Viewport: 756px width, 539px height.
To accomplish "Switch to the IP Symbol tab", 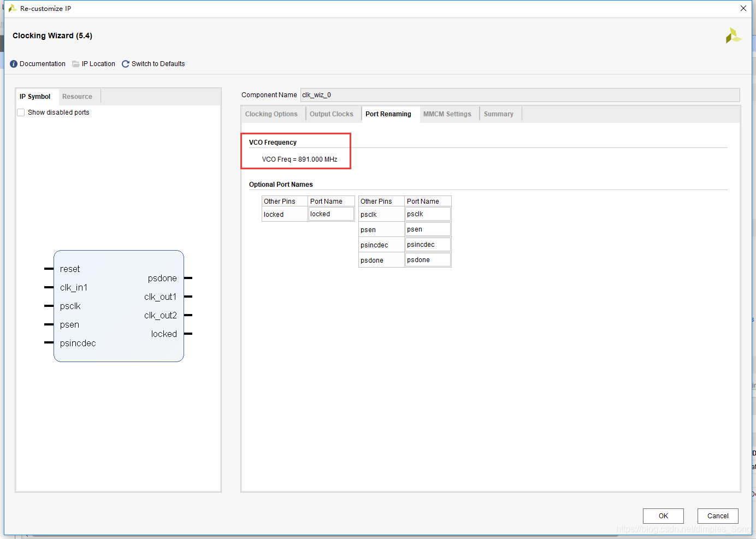I will click(35, 97).
